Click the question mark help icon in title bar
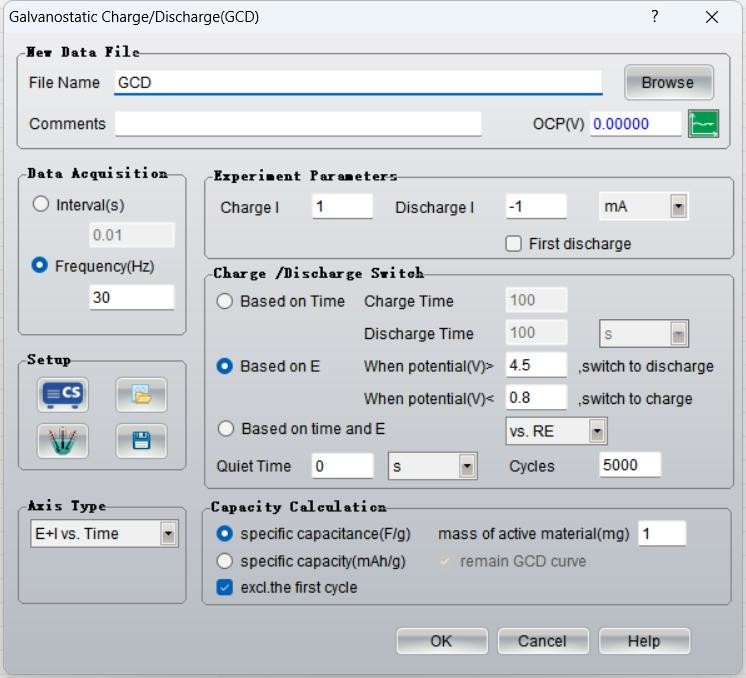 [655, 17]
